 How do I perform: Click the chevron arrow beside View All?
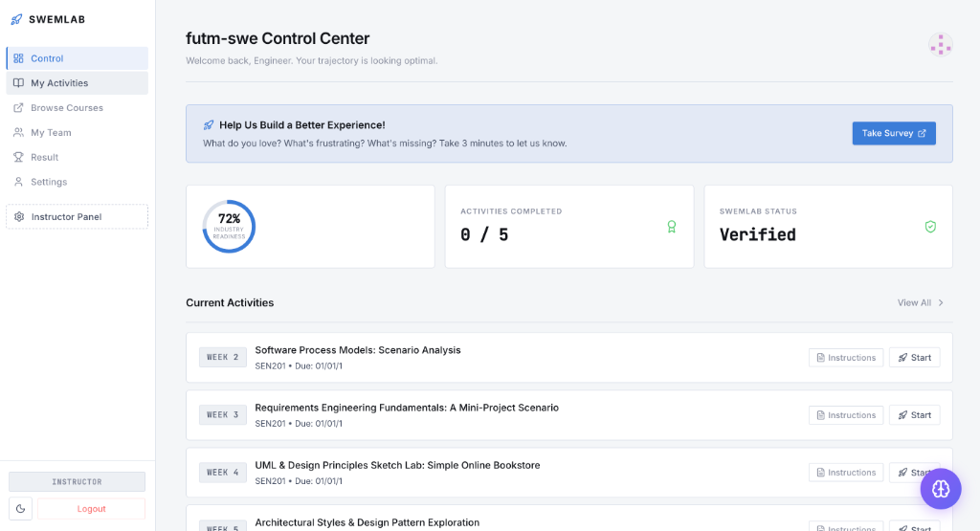coord(941,302)
